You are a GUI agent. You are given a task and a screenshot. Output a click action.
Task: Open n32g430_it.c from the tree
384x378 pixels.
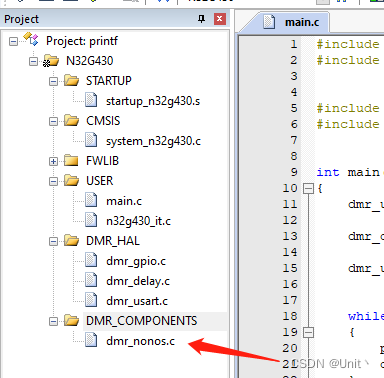[x=138, y=221]
